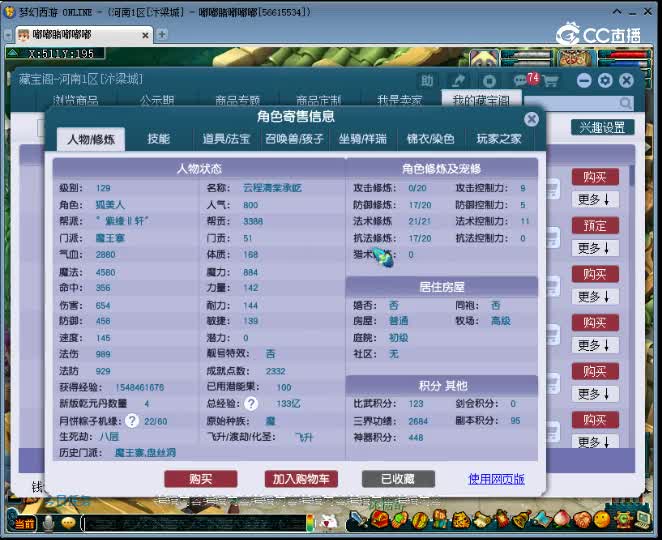This screenshot has width=662, height=540.
Task: Click the listing scrollbar at right edge
Action: click(x=632, y=176)
